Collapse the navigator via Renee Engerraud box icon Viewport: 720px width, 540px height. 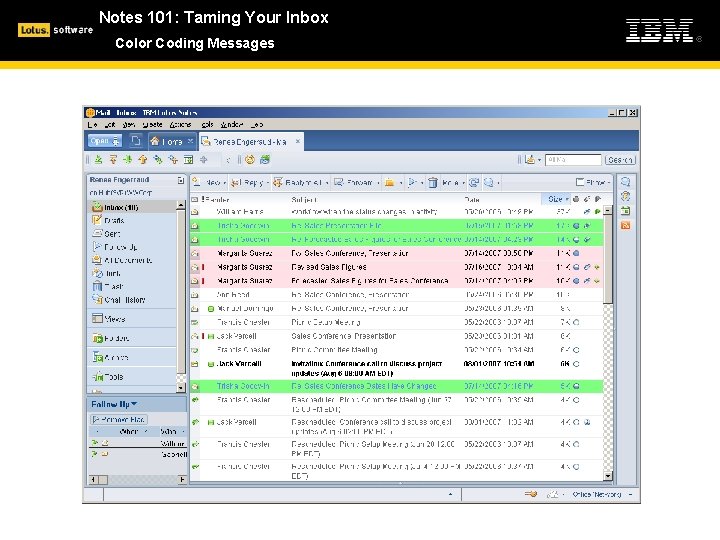point(181,180)
